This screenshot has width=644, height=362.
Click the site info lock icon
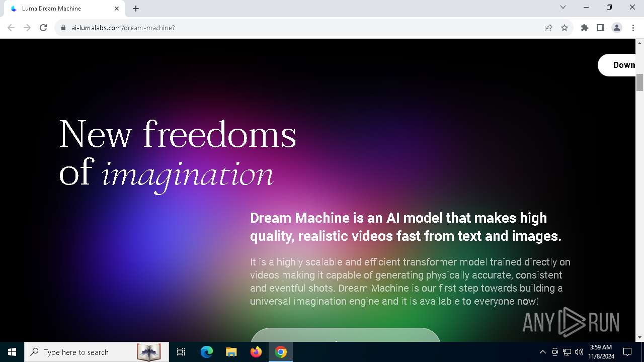(63, 28)
